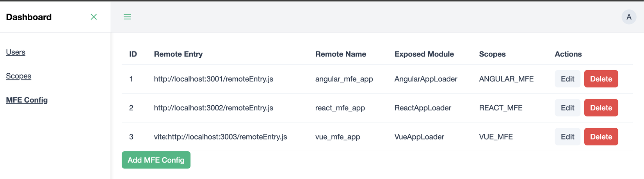Delete the angular_mfe_app config row
This screenshot has height=179, width=644.
(601, 79)
